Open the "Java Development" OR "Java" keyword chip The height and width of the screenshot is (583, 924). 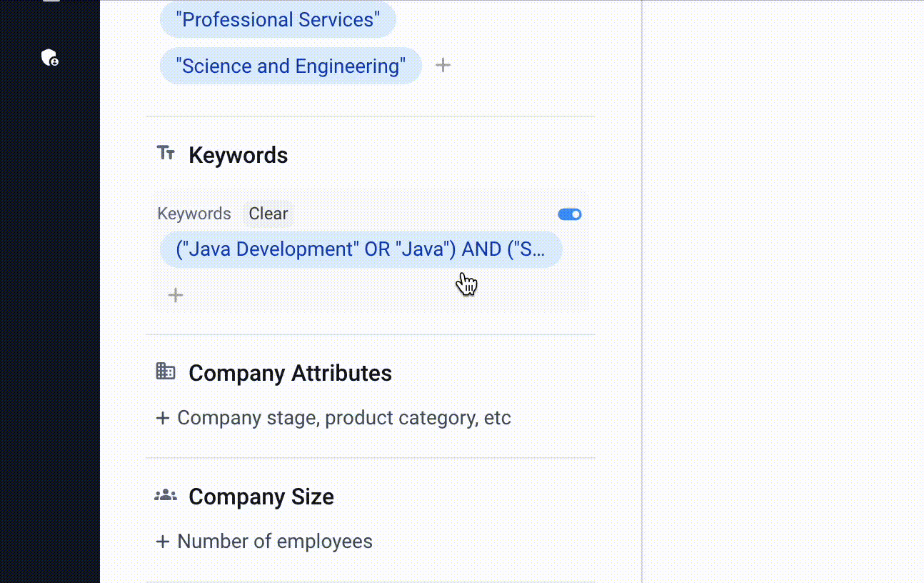pos(361,249)
